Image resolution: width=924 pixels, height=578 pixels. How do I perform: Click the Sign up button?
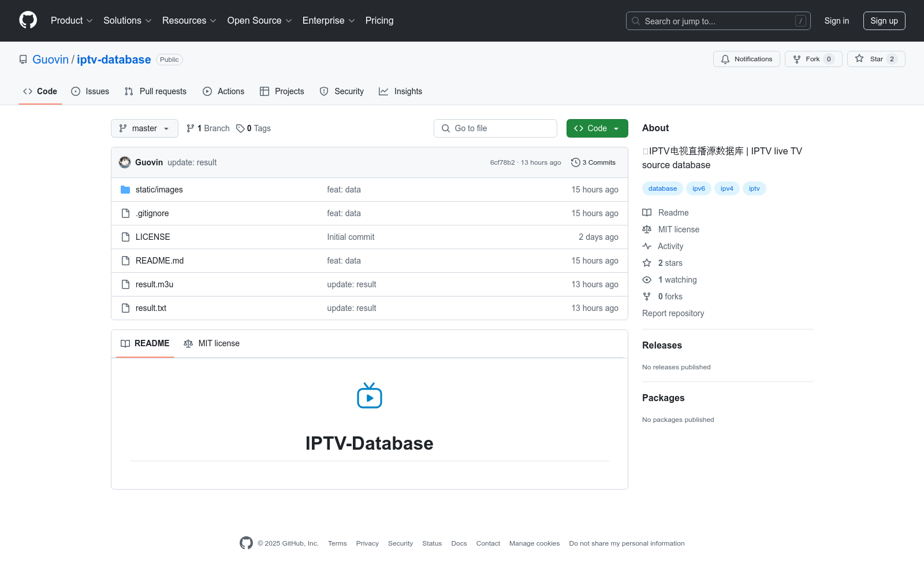coord(884,21)
